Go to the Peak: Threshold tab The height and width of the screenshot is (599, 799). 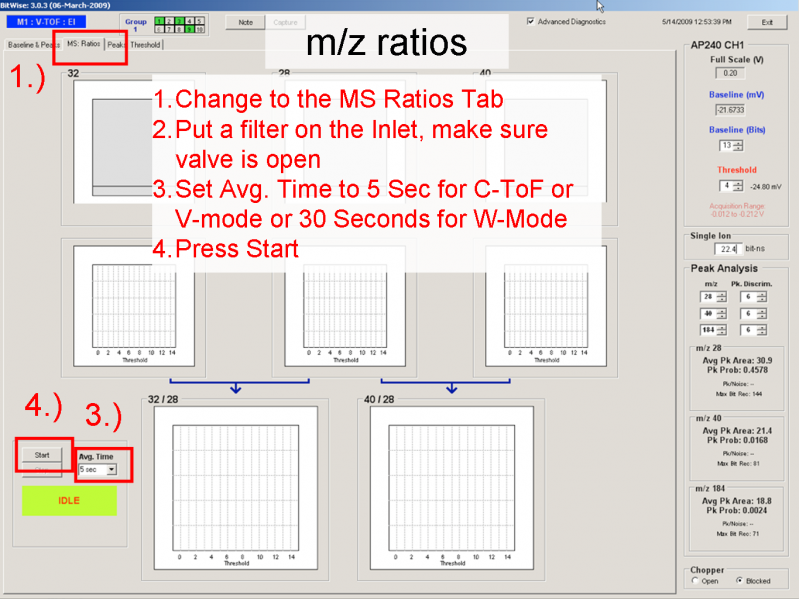[x=133, y=45]
